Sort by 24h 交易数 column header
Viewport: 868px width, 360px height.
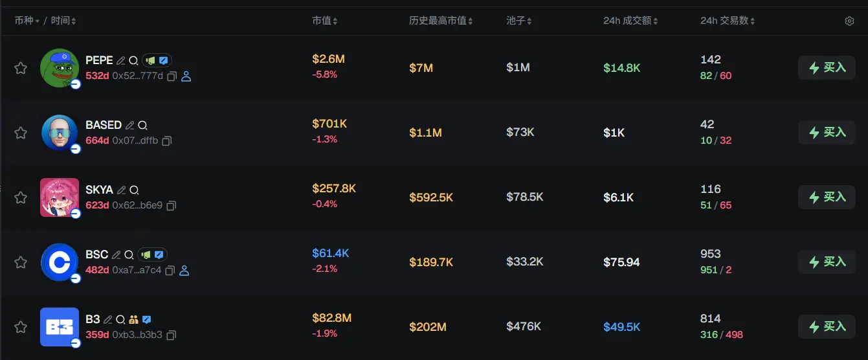point(728,21)
